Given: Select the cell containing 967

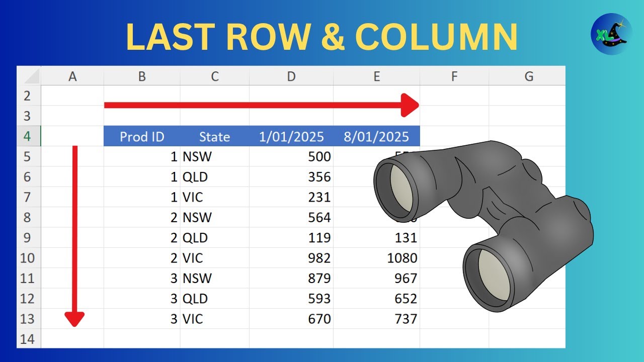Looking at the screenshot, I should (376, 278).
